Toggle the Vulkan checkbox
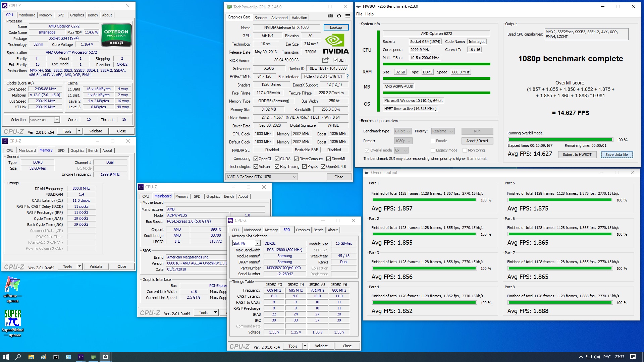 coord(256,167)
